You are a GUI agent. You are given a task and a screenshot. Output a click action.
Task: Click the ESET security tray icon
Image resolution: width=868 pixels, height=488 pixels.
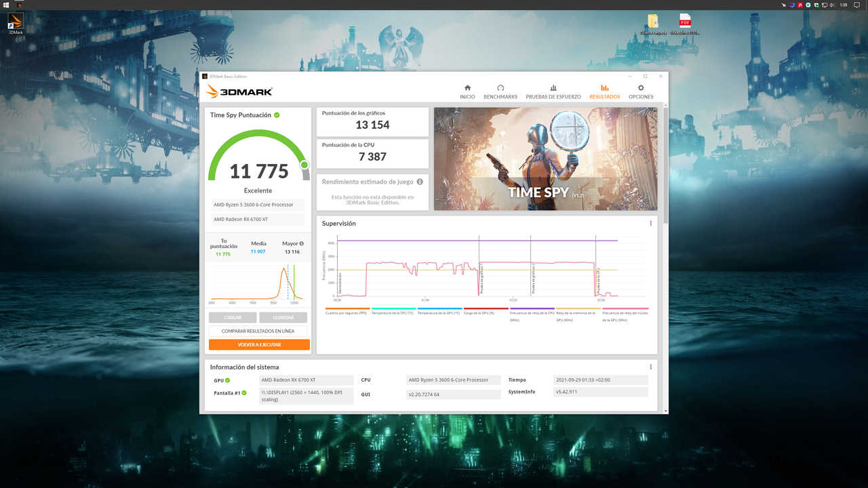808,5
